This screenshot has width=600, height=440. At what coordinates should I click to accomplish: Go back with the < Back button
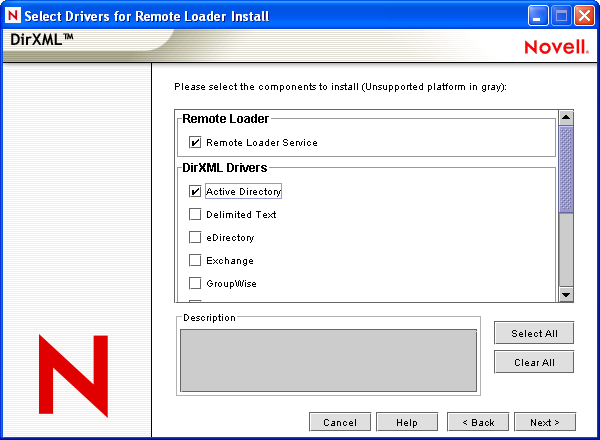(x=478, y=422)
